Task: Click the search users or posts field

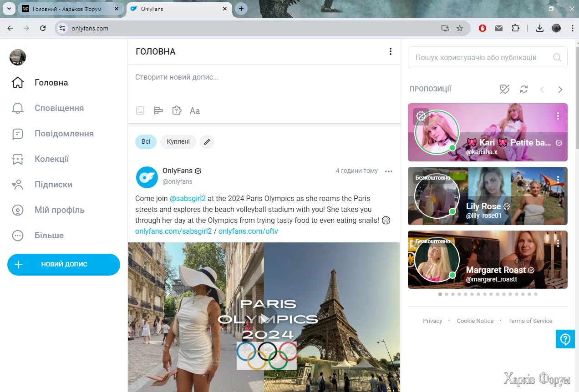Action: click(x=488, y=57)
